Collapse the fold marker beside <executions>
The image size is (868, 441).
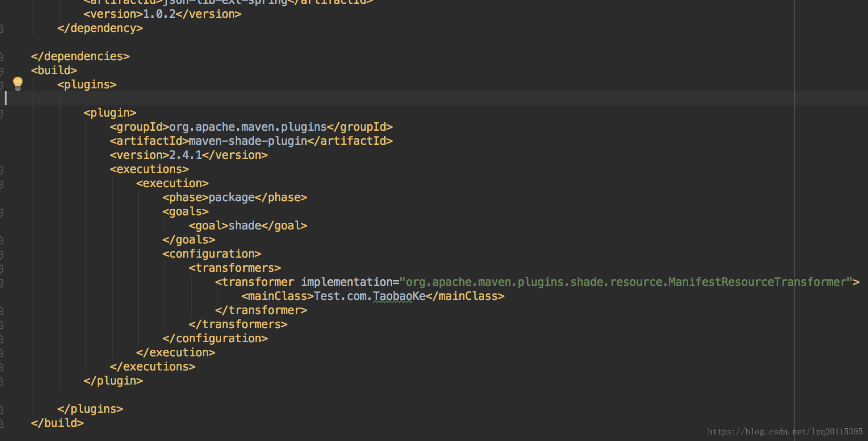click(x=1, y=170)
